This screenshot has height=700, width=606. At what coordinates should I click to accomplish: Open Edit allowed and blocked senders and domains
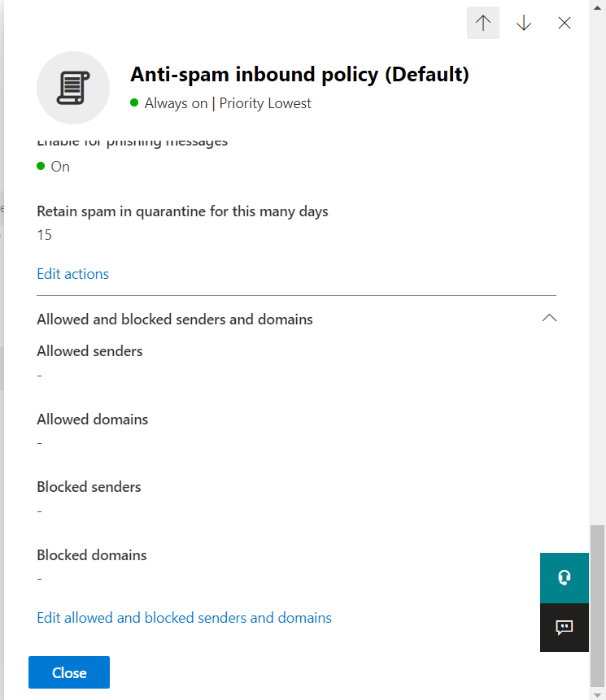pyautogui.click(x=185, y=618)
